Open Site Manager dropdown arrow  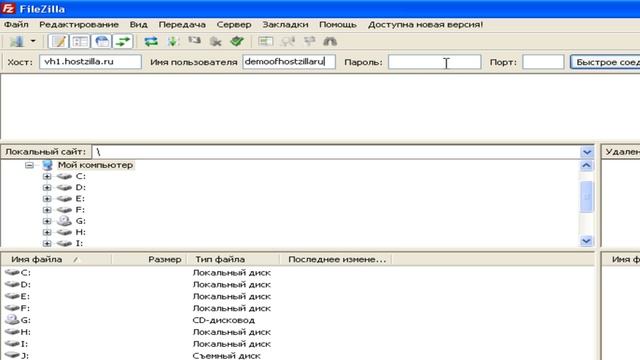(33, 41)
